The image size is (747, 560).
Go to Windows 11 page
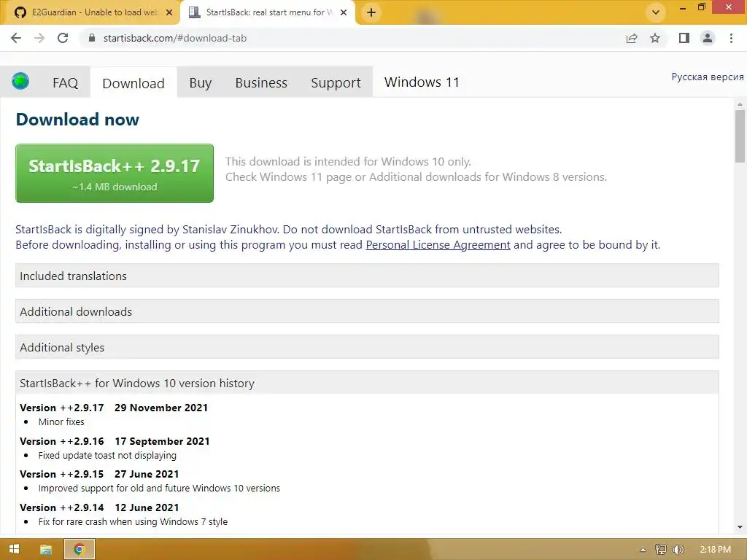click(x=422, y=82)
